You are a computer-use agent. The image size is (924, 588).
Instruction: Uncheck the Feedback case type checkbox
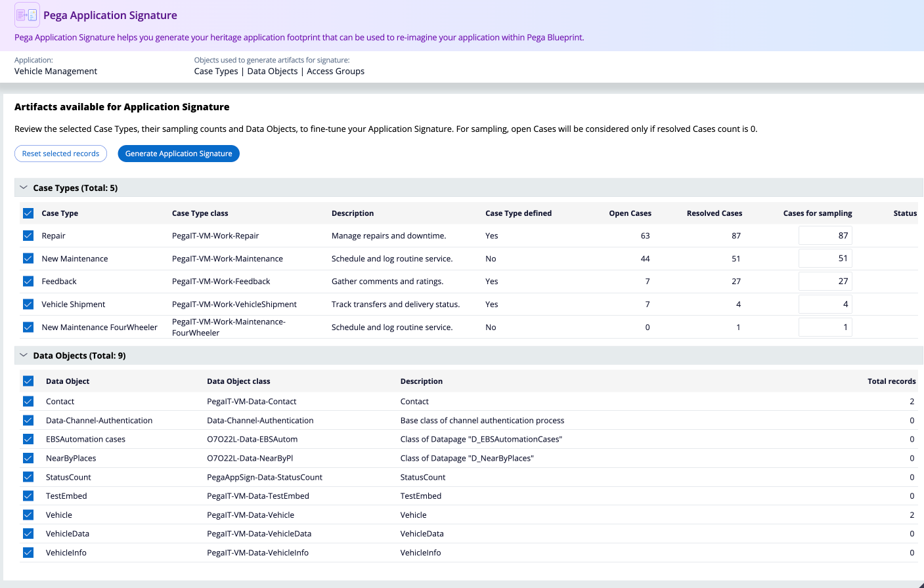point(28,282)
